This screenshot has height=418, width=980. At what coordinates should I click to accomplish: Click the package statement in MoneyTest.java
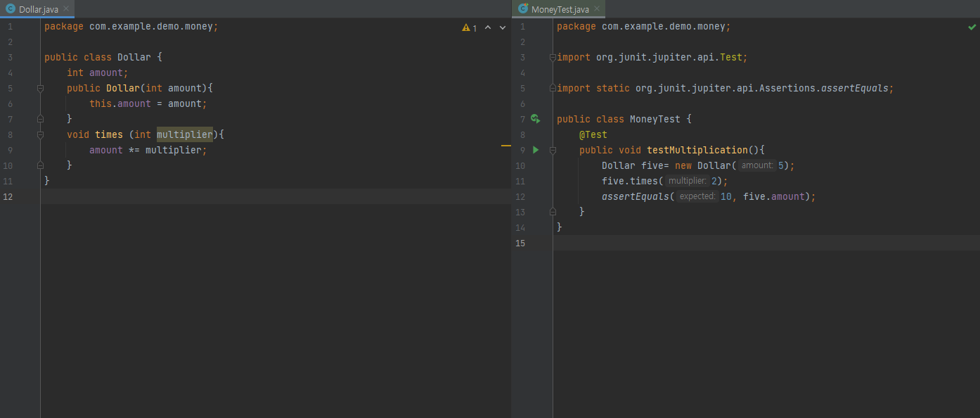click(644, 27)
